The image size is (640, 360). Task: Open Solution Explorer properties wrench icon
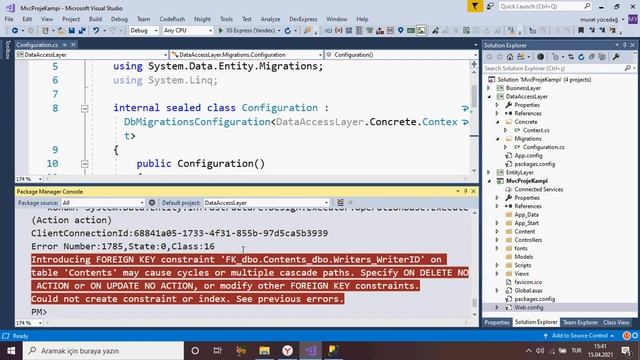616,57
